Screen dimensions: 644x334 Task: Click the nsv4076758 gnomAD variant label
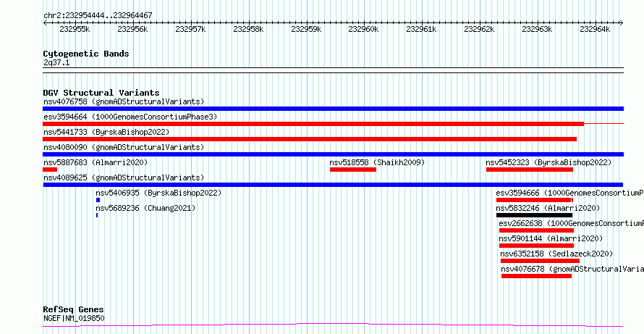(x=124, y=101)
